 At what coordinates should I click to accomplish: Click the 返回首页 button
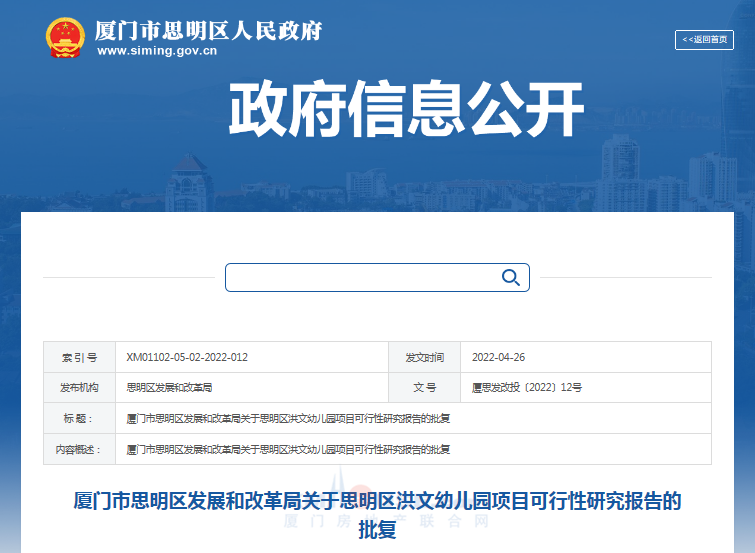[x=705, y=40]
